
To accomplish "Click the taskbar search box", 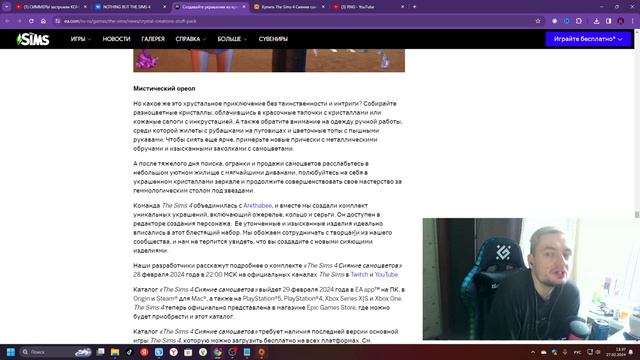I will click(56, 352).
